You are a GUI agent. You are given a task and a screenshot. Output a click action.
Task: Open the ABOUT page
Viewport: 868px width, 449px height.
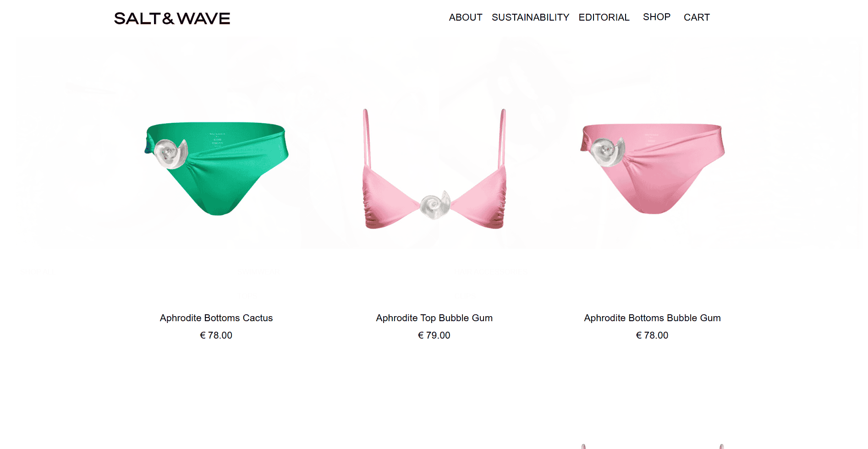click(465, 17)
